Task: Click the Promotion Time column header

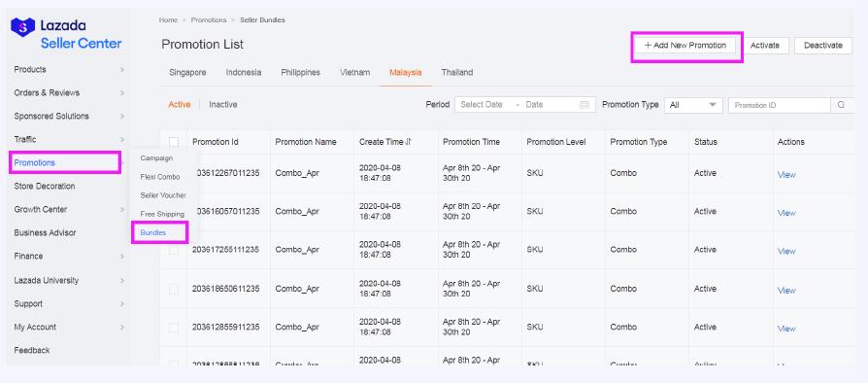Action: point(471,142)
